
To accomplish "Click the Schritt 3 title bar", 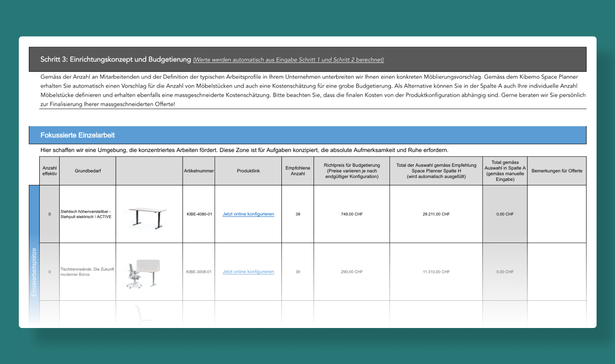I will click(116, 59).
